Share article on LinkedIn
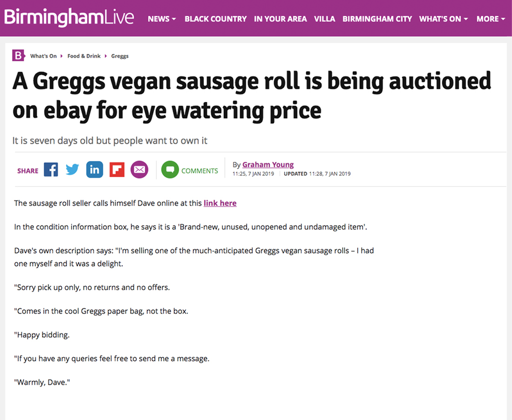This screenshot has height=420, width=512. click(95, 170)
